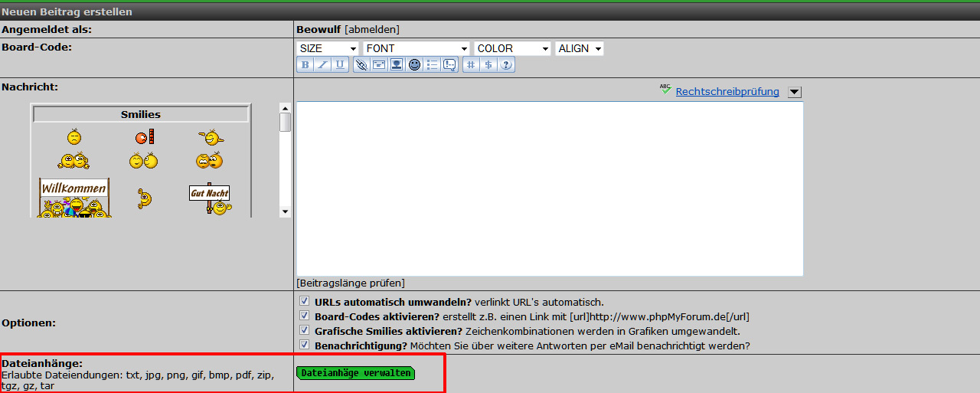
Task: Insert a quote with the speech-bubble icon
Action: [449, 65]
